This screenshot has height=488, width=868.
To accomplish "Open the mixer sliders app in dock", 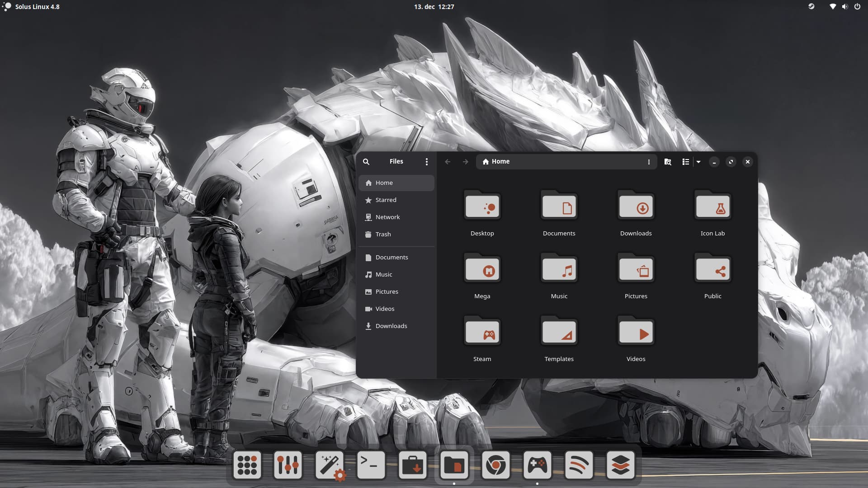I will click(x=288, y=465).
